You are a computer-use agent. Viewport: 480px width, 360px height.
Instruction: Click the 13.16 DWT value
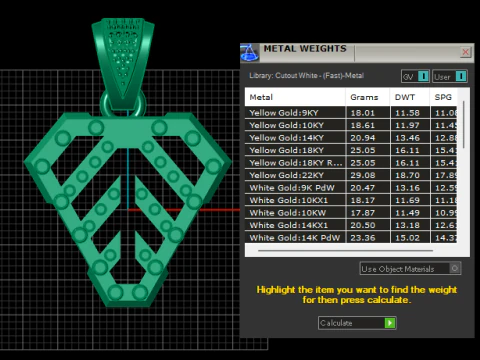407,188
